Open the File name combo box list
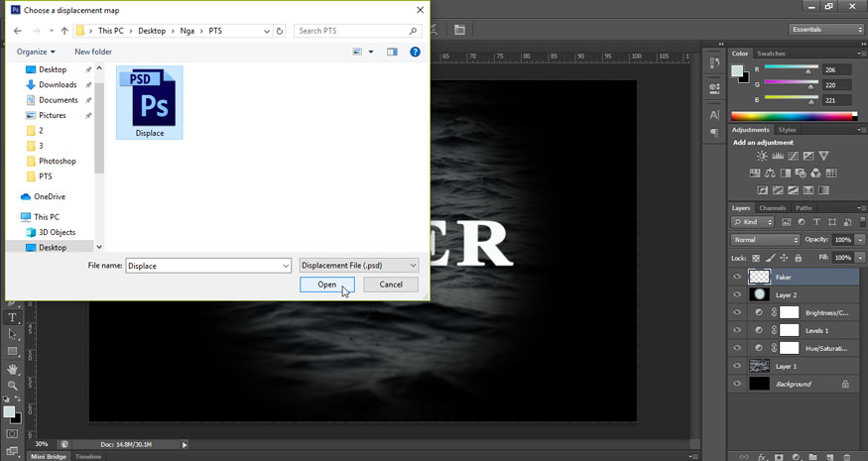The image size is (868, 461). click(x=286, y=266)
